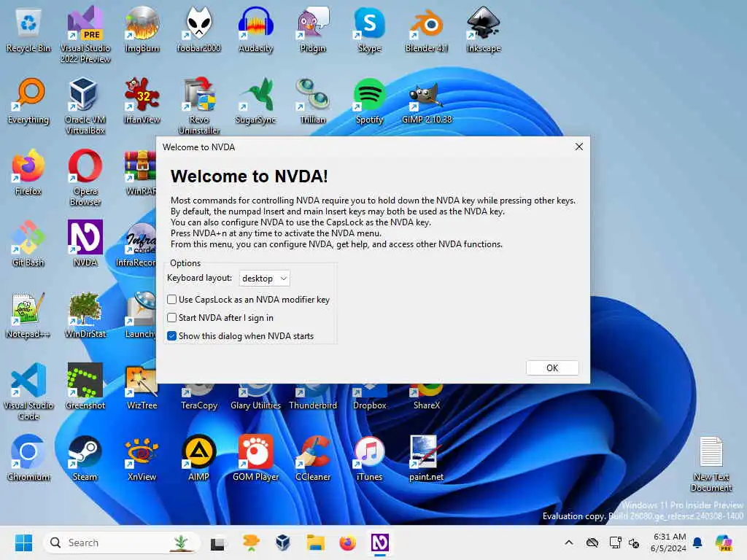Viewport: 747px width, 560px height.
Task: Select the Revo Uninstaller desktop icon
Action: [198, 106]
